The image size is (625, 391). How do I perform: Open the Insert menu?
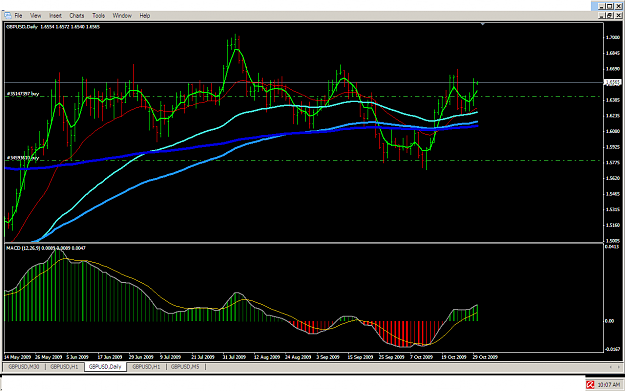55,16
